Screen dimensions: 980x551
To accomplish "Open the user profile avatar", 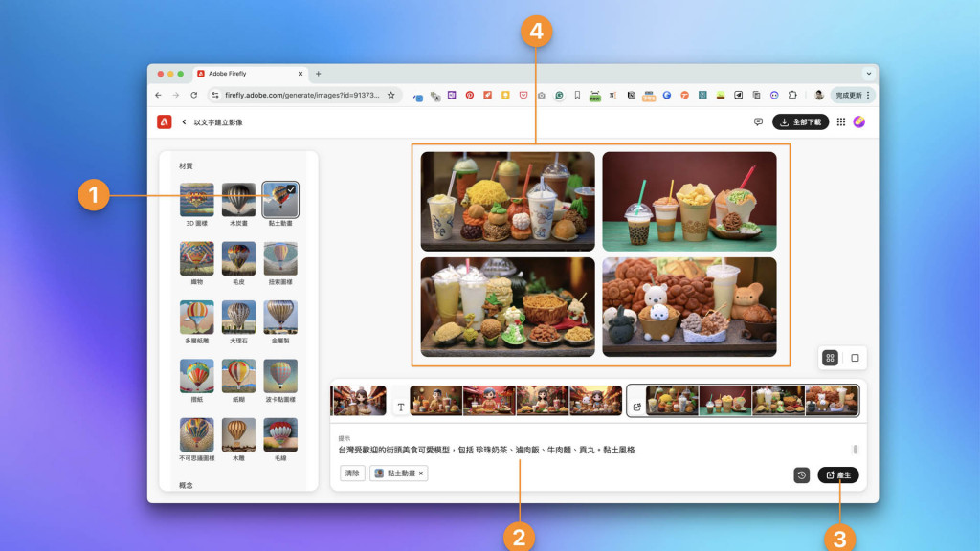I will coord(859,121).
